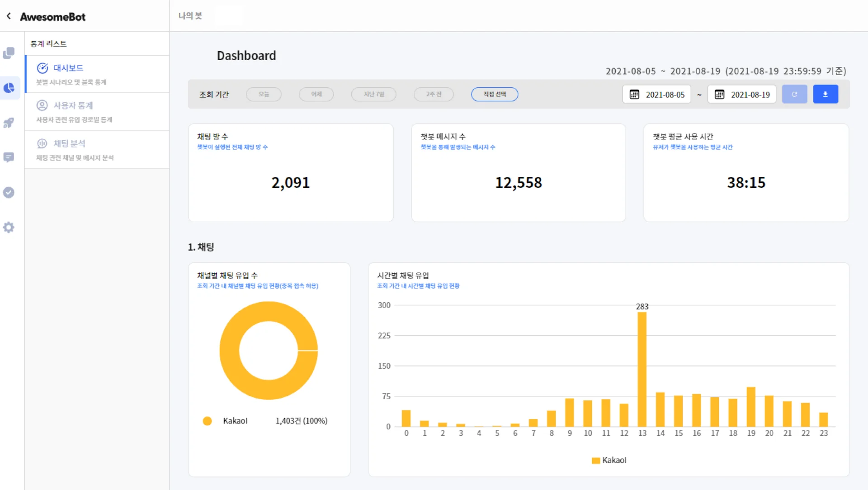Choose the 직접 선택 period option
Screen dimensions: 868x490
click(x=494, y=94)
